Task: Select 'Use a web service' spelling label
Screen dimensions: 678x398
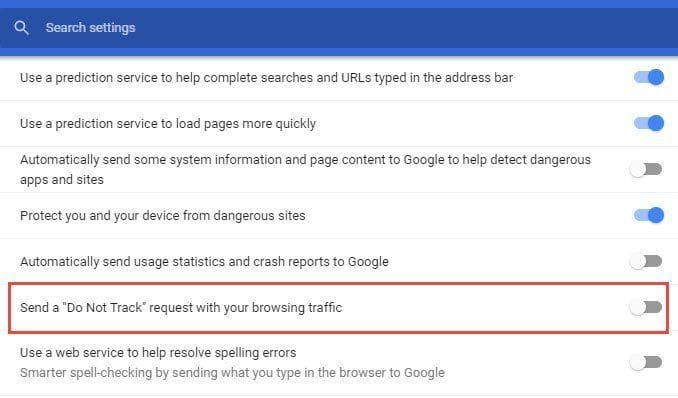Action: [x=158, y=353]
